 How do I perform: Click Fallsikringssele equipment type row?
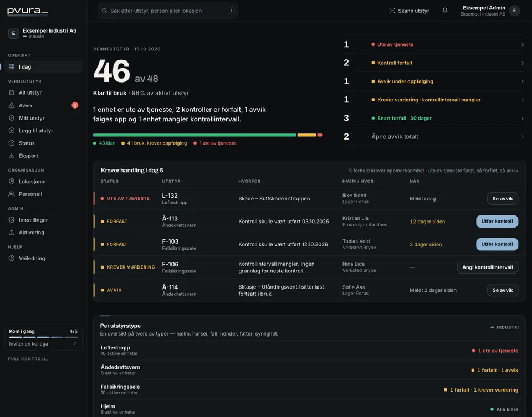point(309,389)
